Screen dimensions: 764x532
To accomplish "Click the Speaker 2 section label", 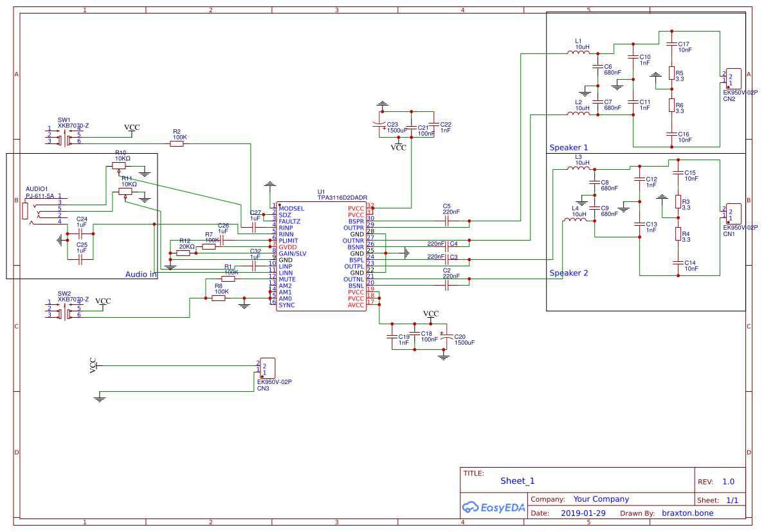I will (x=568, y=273).
